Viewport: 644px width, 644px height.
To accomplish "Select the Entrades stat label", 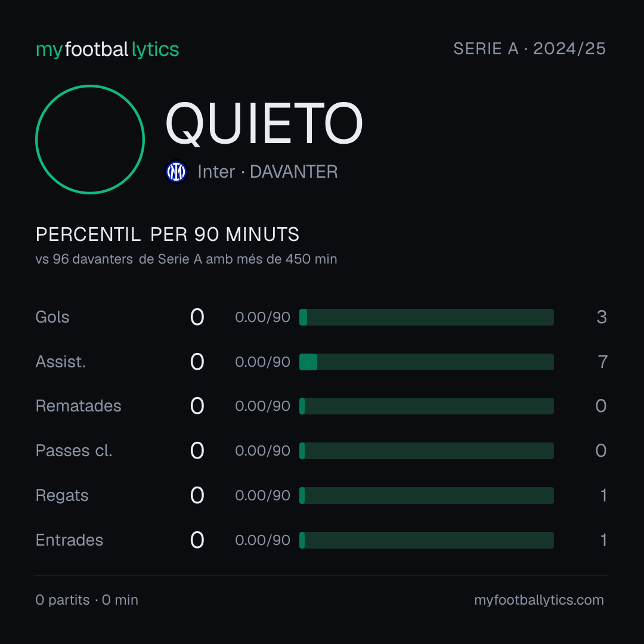I will point(69,540).
